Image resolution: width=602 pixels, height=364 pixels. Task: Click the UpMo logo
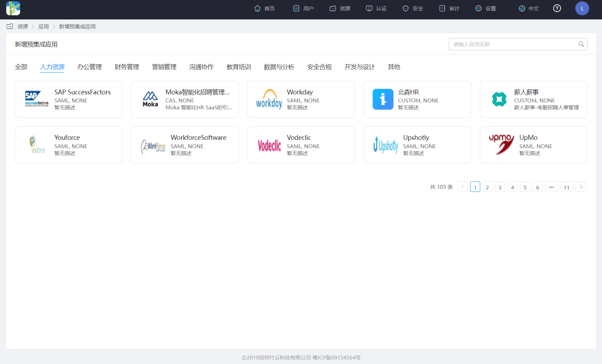click(502, 144)
